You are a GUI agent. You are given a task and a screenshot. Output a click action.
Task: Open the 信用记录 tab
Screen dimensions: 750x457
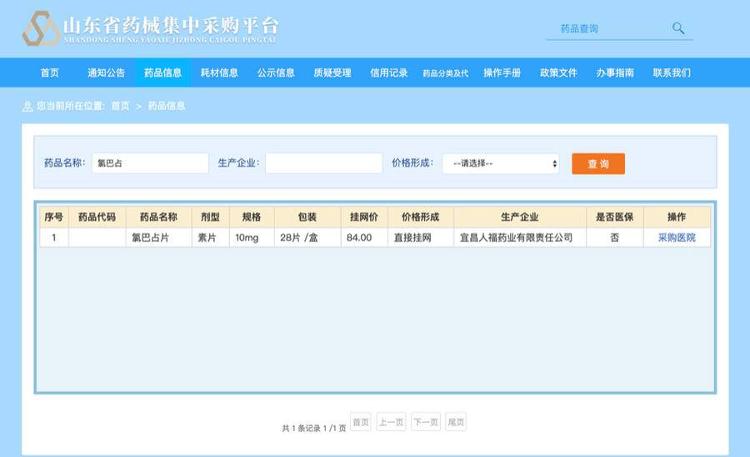pyautogui.click(x=389, y=73)
